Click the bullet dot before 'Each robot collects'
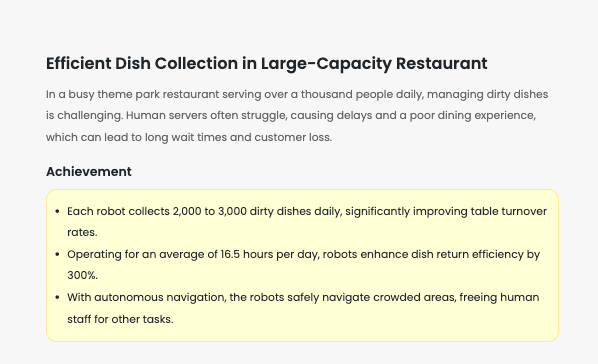 57,211
